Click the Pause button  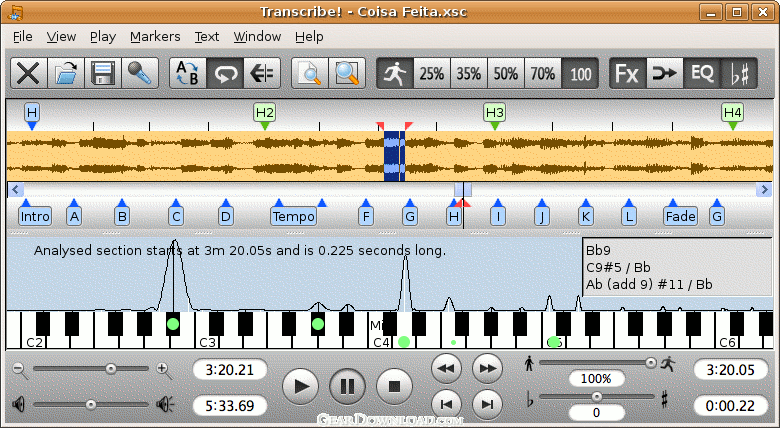(x=347, y=386)
